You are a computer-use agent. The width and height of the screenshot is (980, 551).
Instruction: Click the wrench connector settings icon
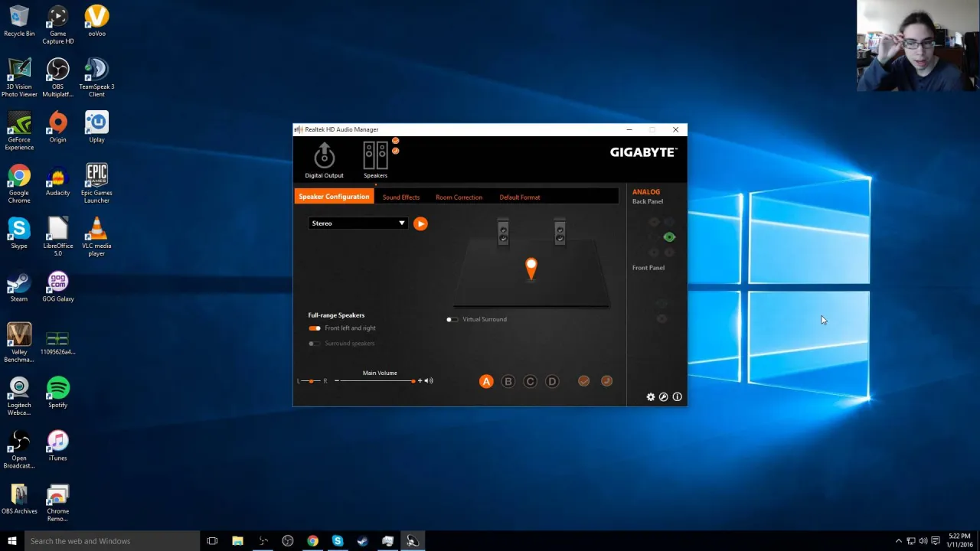click(x=663, y=396)
